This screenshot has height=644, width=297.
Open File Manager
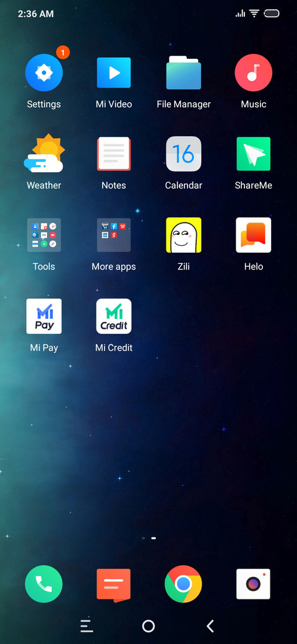pos(183,72)
